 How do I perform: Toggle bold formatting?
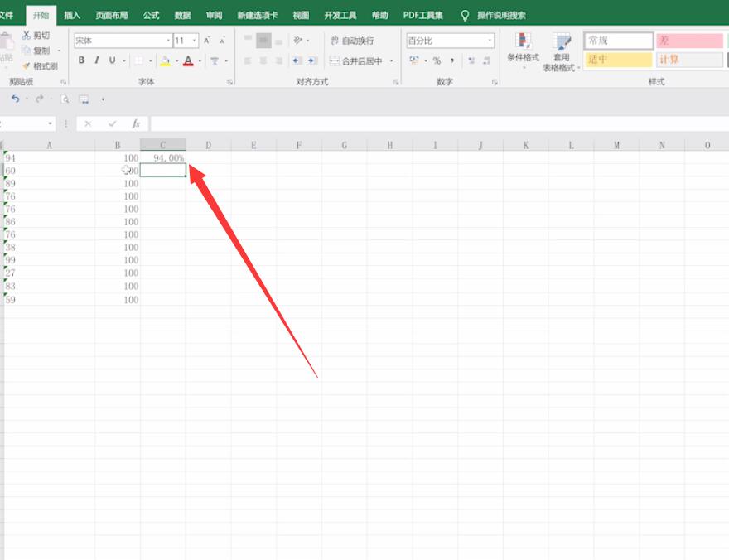81,60
